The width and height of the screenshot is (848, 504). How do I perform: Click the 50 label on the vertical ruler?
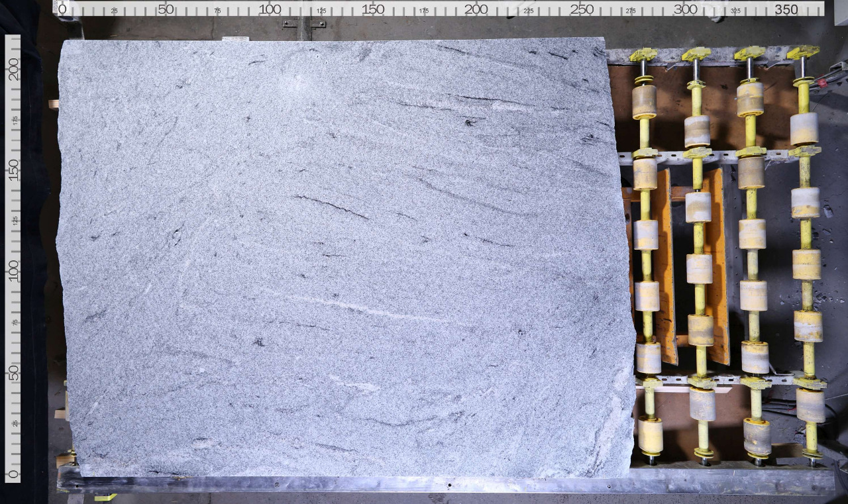pos(13,373)
